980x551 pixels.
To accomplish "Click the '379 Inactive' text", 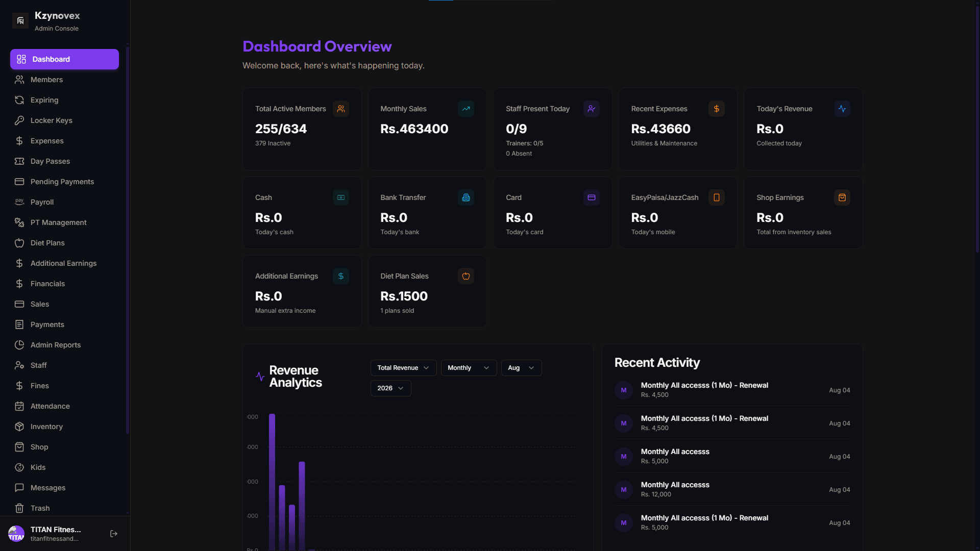I will 273,143.
